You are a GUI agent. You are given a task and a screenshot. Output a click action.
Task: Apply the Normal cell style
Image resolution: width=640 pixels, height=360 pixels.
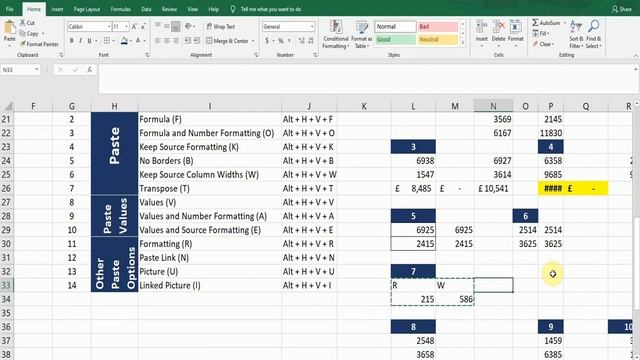pos(395,27)
